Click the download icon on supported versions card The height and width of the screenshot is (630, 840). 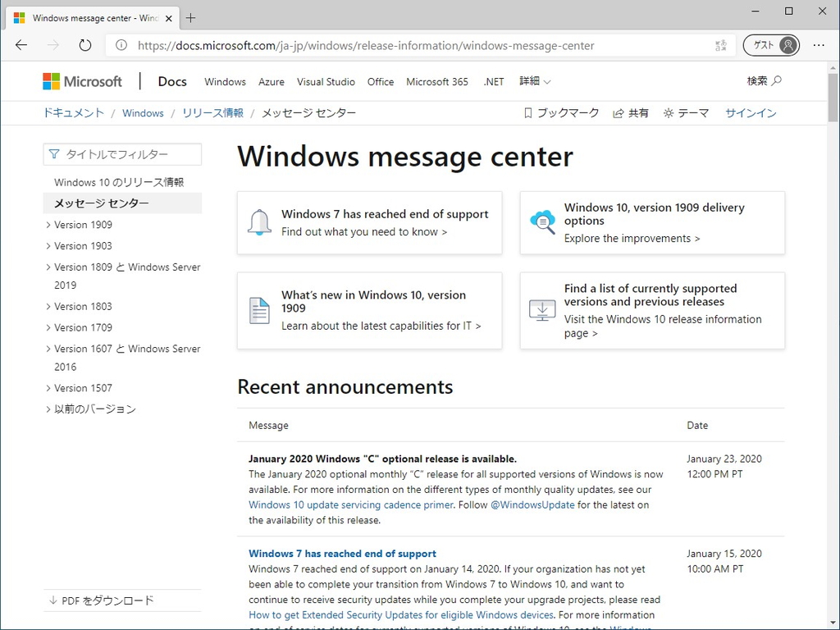pos(541,310)
